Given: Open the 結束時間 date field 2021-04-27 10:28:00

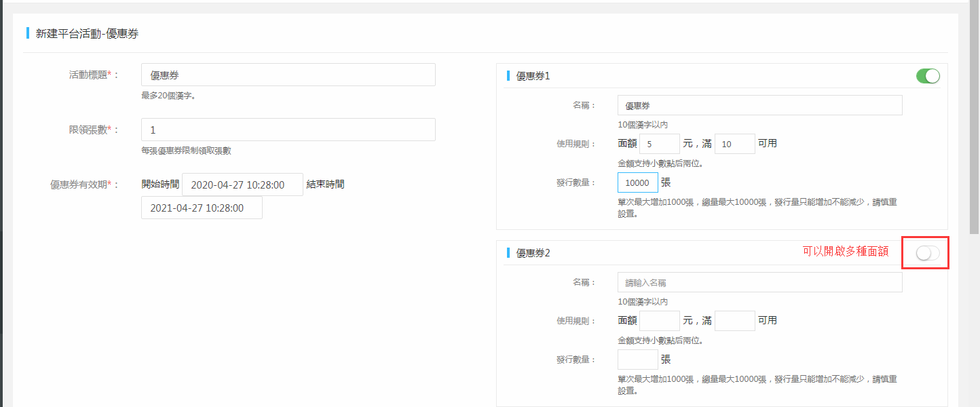Looking at the screenshot, I should point(202,208).
